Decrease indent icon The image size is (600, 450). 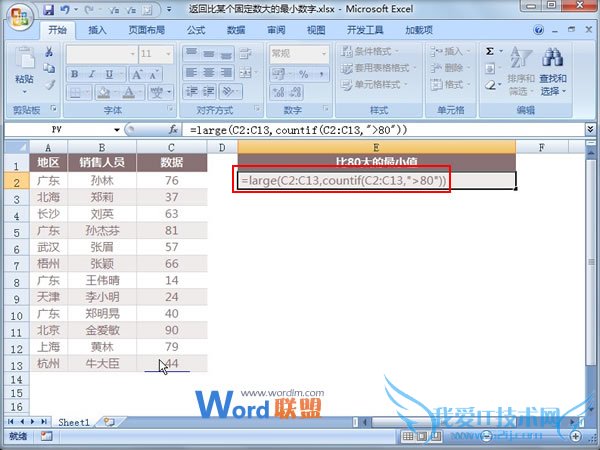coord(191,92)
